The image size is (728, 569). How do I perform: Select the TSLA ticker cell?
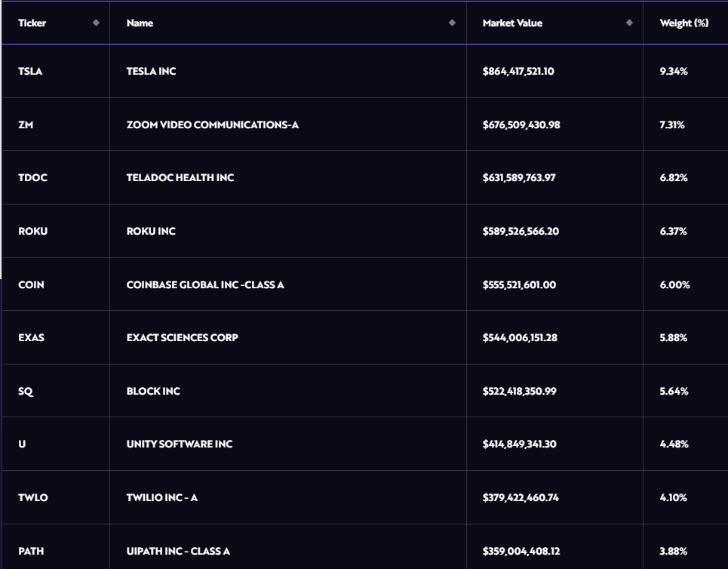pos(30,71)
